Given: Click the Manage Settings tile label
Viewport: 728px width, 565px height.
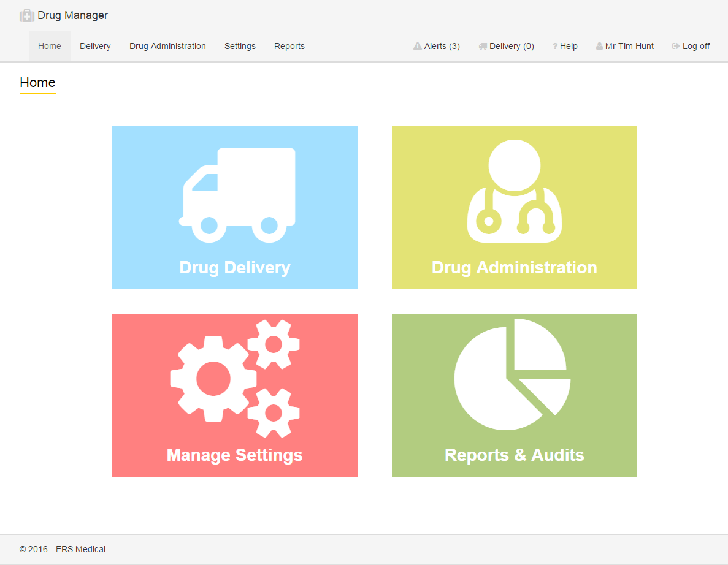Looking at the screenshot, I should tap(235, 455).
